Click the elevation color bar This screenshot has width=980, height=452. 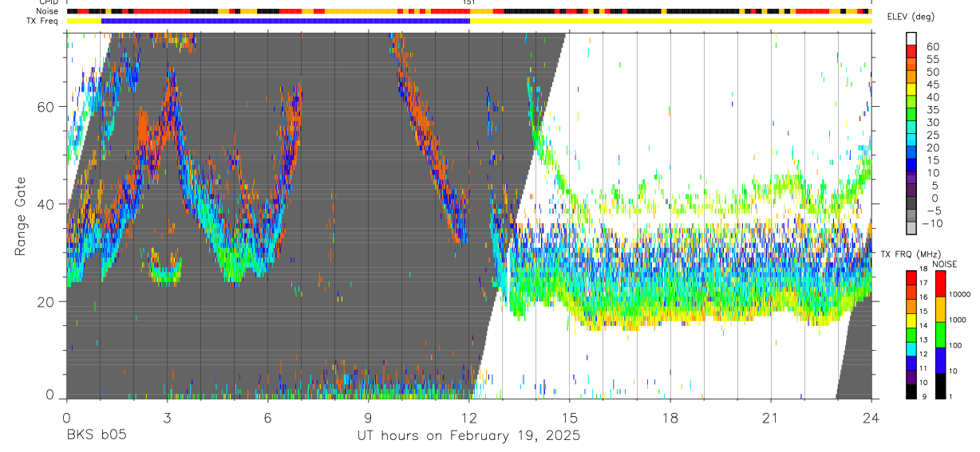click(x=912, y=134)
